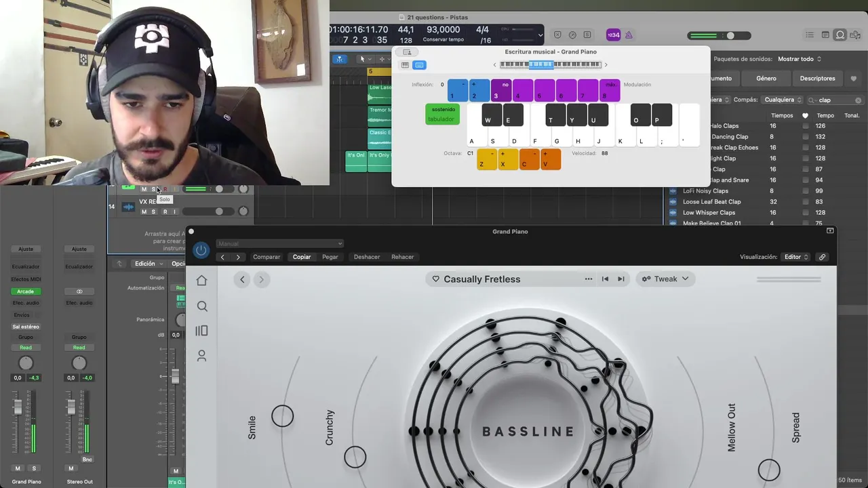Select next preset in plugin header
868x488 pixels.
coord(237,257)
